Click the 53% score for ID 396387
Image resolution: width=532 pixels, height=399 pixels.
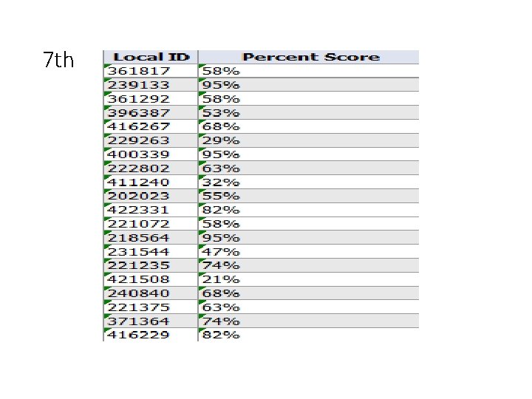tap(309, 112)
